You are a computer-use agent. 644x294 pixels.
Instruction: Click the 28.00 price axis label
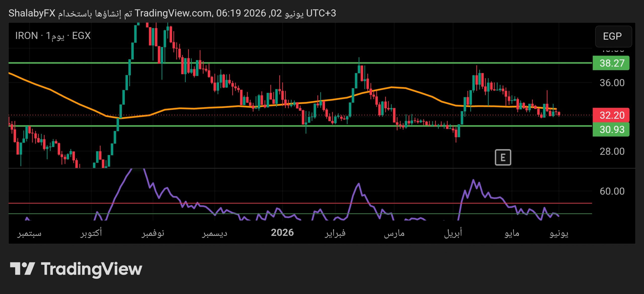click(x=612, y=151)
